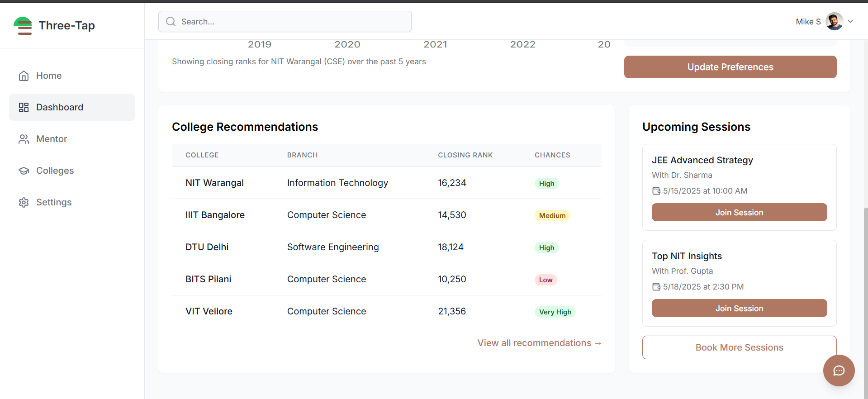868x399 pixels.
Task: Click closing rank 16,234
Action: pos(452,183)
